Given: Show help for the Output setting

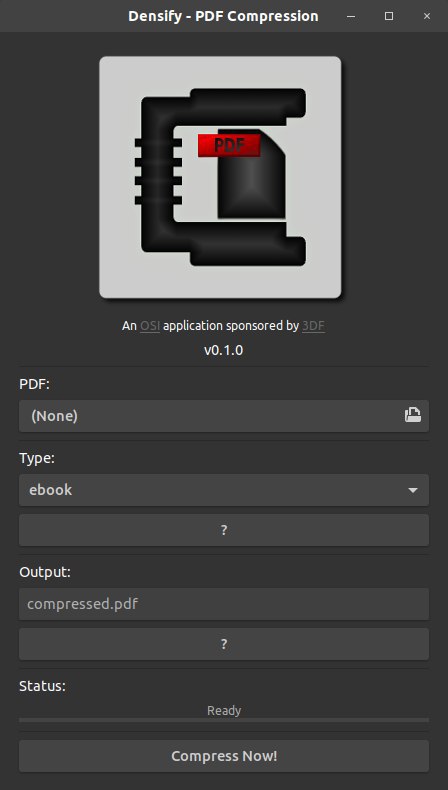Looking at the screenshot, I should [x=224, y=644].
